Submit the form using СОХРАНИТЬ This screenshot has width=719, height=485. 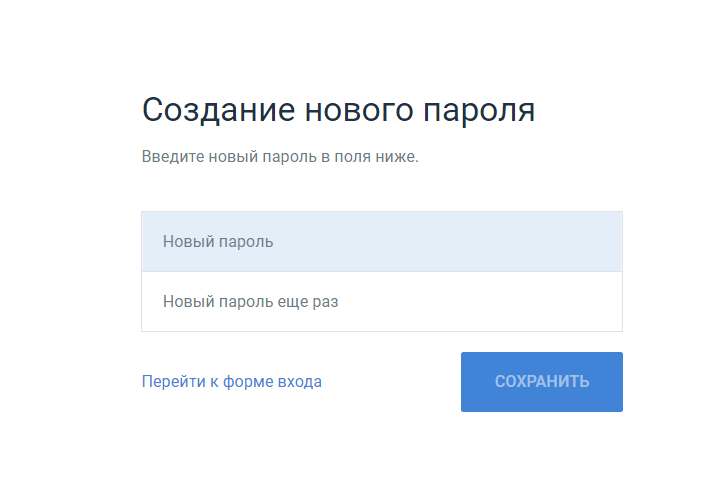tap(542, 382)
